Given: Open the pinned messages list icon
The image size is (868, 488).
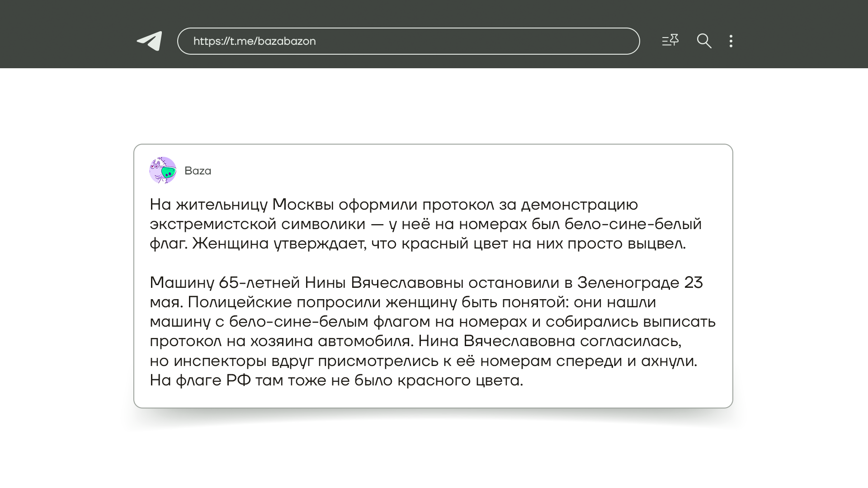Looking at the screenshot, I should click(670, 41).
